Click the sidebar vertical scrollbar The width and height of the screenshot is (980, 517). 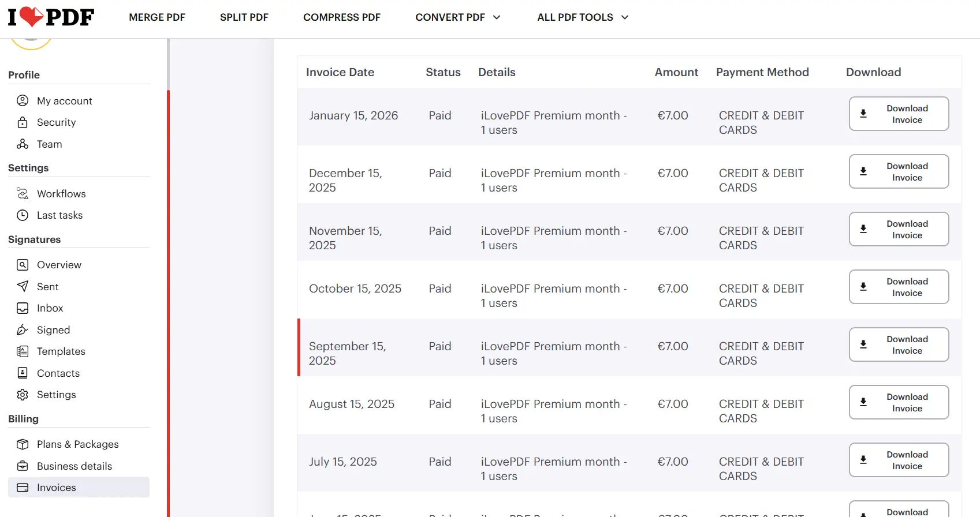[168, 277]
